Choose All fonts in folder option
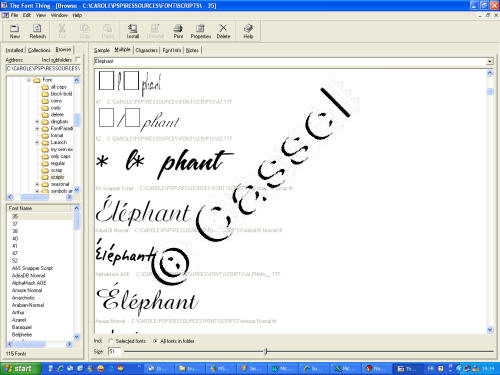Viewport: 500px width, 375px height. (155, 341)
